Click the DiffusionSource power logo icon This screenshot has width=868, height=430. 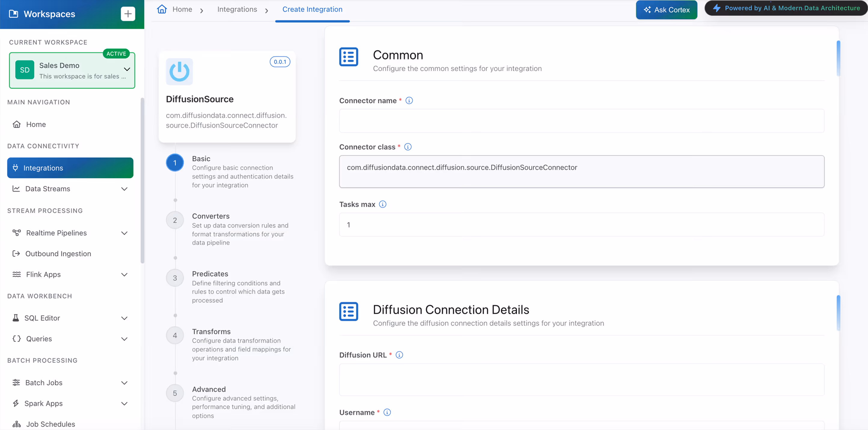tap(179, 72)
